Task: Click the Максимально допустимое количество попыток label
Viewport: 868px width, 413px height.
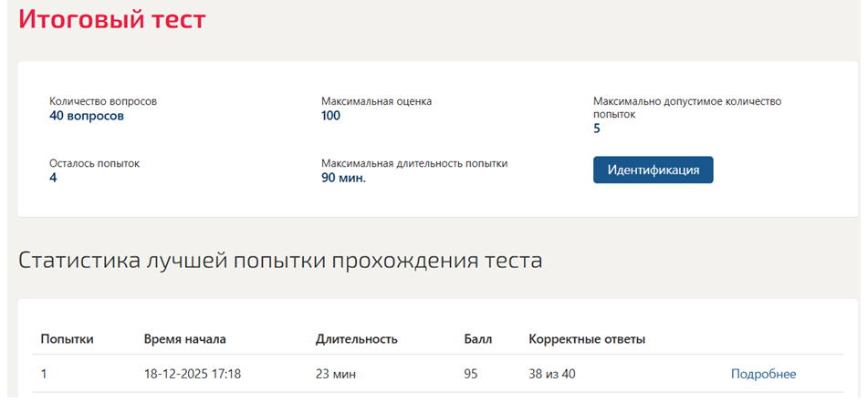Action: (x=687, y=108)
